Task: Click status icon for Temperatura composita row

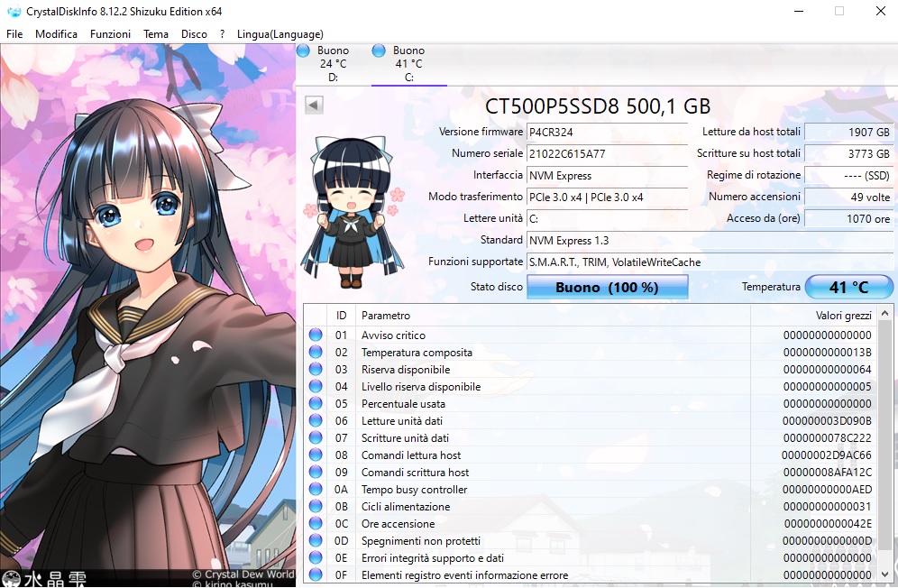Action: click(316, 352)
